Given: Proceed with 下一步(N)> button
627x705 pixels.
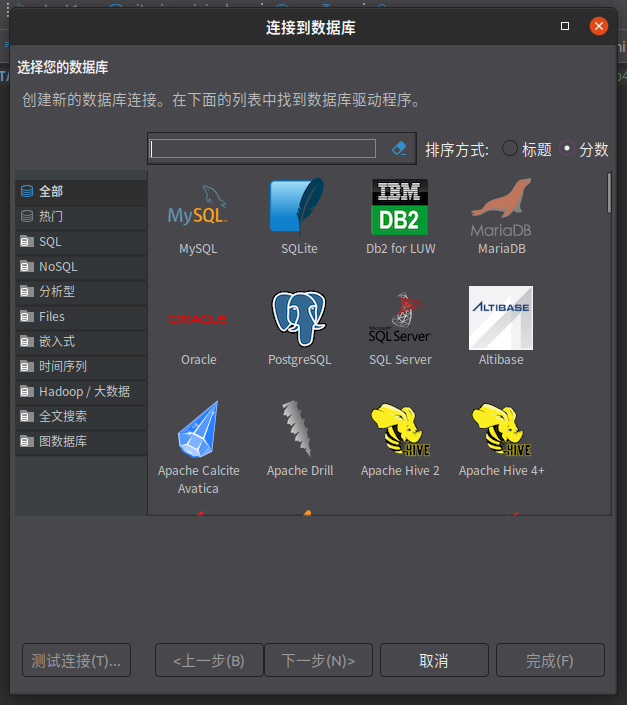Looking at the screenshot, I should click(318, 660).
